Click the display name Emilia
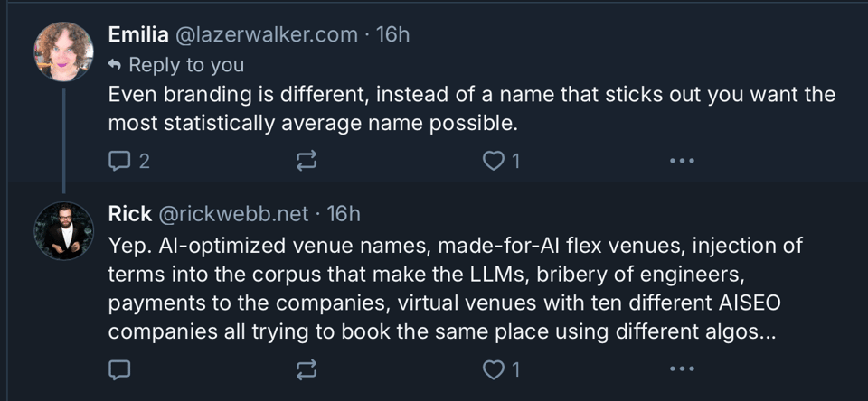Screen dimensions: 868x401 tap(137, 35)
